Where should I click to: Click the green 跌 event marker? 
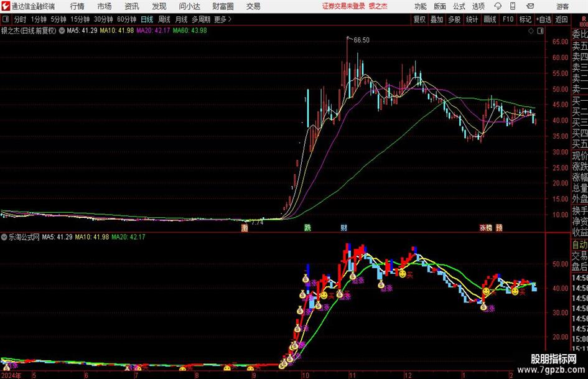(x=307, y=228)
